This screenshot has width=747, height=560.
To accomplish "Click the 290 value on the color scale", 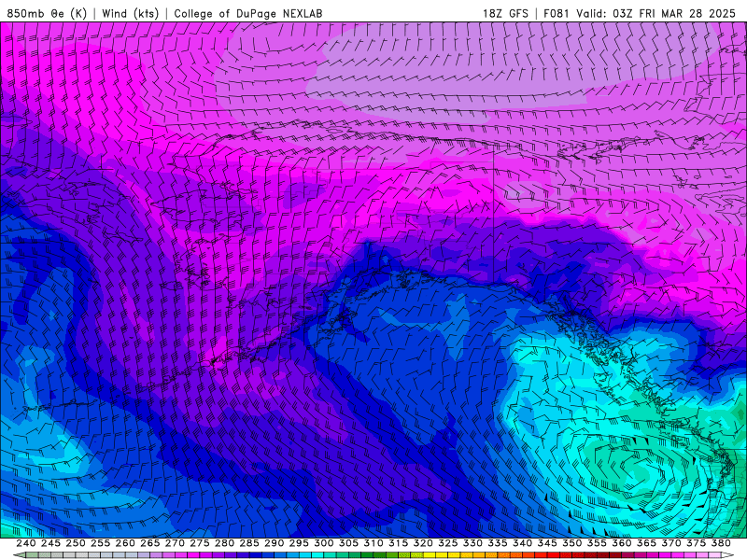I will pos(274,543).
